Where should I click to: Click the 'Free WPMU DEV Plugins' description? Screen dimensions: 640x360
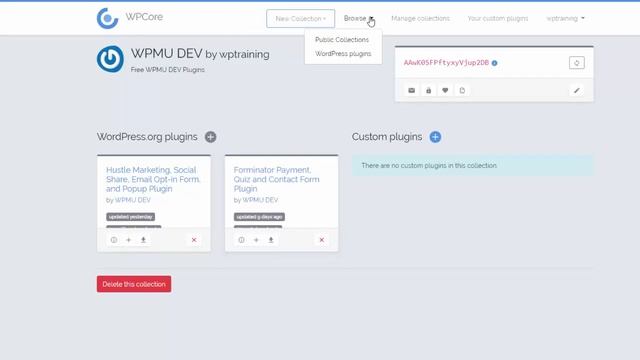168,70
